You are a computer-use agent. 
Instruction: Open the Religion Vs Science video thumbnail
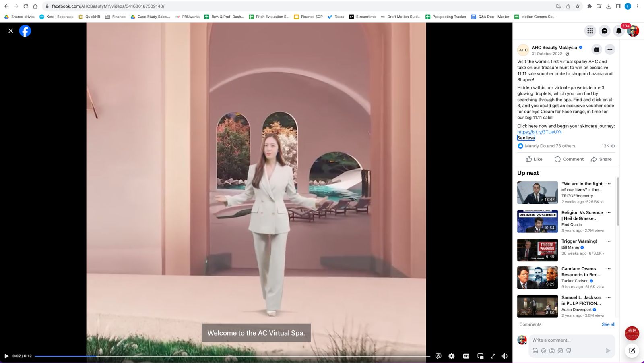[x=537, y=221]
